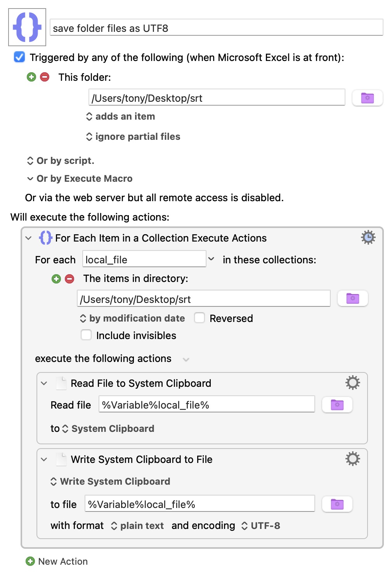Screen dimensions: 392x574
Task: Choose trigger folder with purple folder button
Action: (x=367, y=98)
